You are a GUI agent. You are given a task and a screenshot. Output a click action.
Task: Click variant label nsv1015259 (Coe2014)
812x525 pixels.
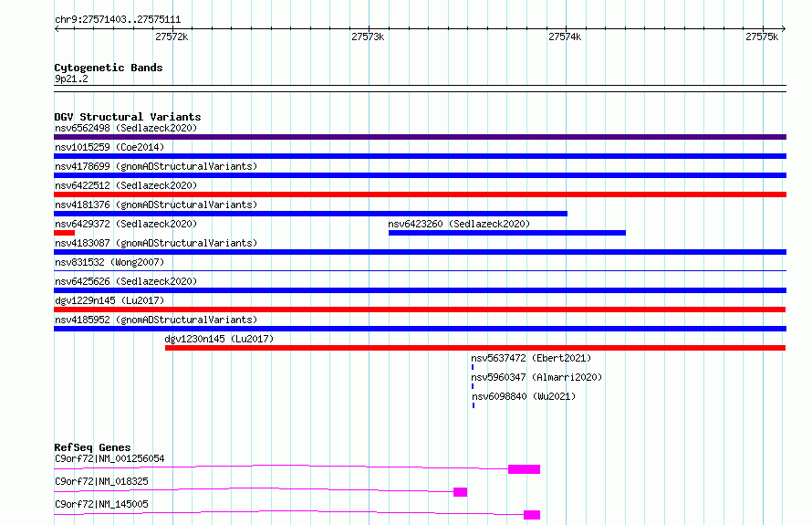(109, 147)
